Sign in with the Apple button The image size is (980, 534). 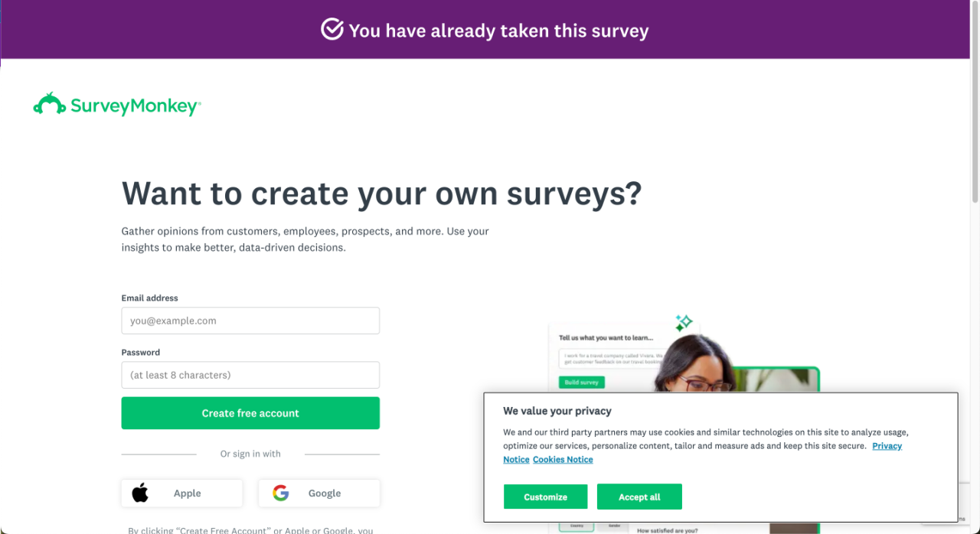pos(181,493)
